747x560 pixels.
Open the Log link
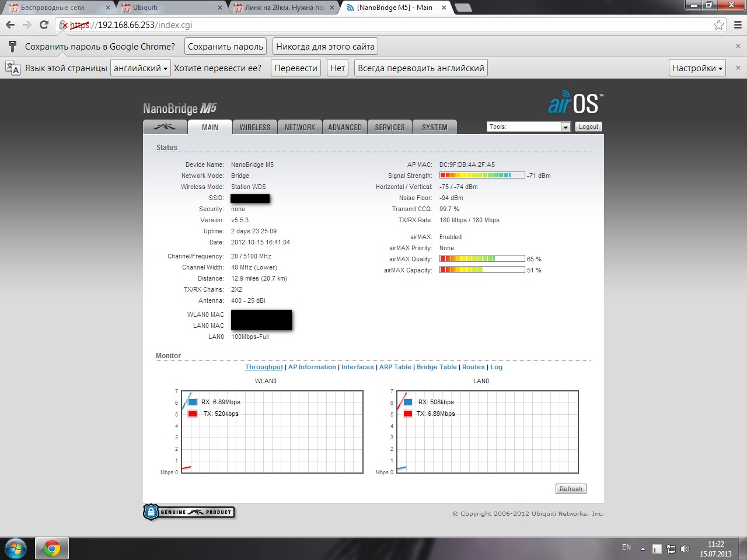(496, 367)
